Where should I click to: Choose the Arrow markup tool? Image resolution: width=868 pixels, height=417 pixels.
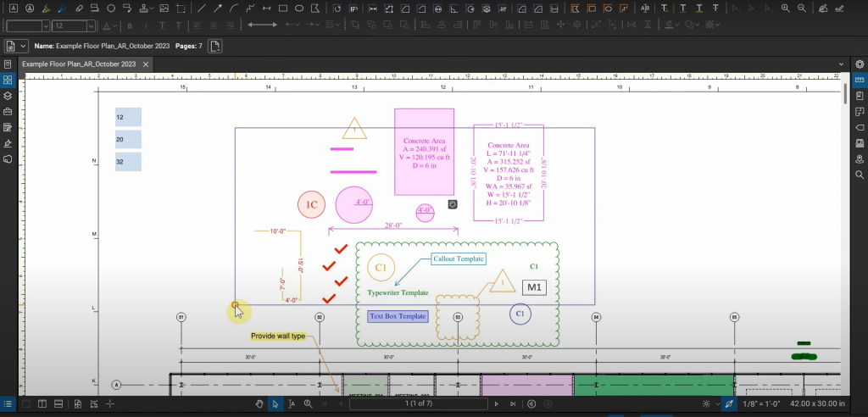(218, 8)
